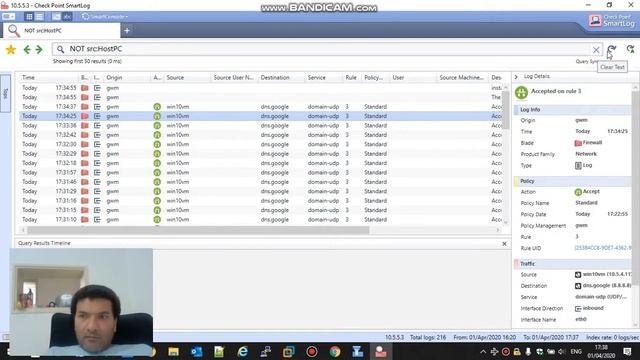
Task: Open VMware Workstation icon in taskbar
Action: coord(289,351)
